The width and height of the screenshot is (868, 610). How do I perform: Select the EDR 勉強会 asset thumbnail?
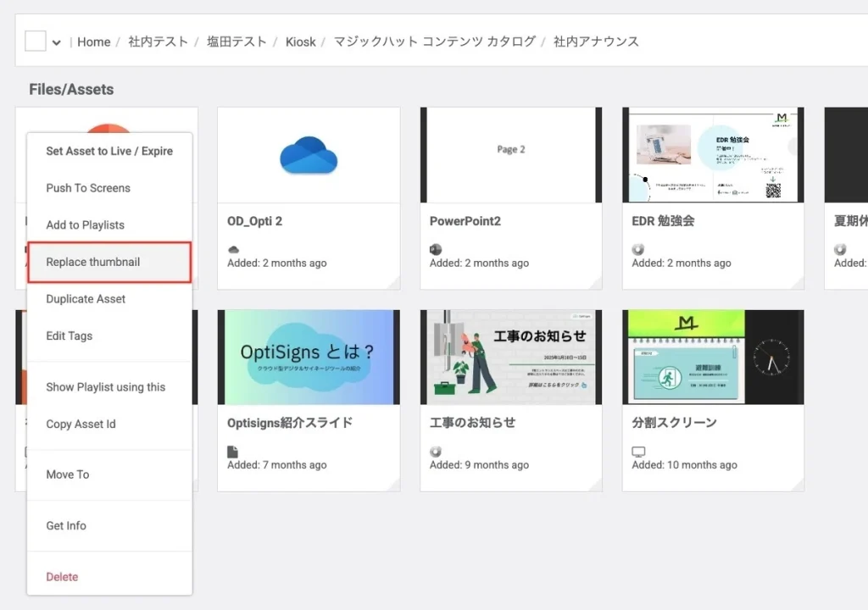(713, 155)
